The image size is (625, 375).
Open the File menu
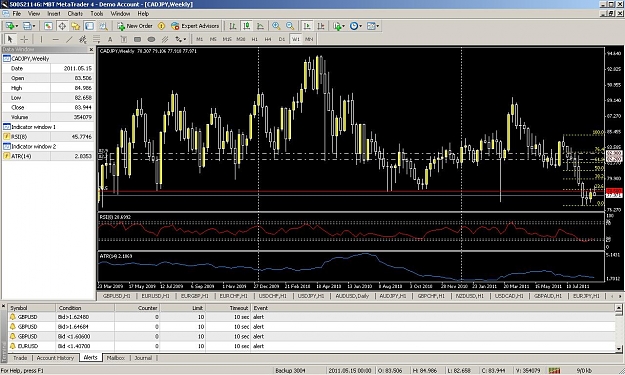coord(17,14)
